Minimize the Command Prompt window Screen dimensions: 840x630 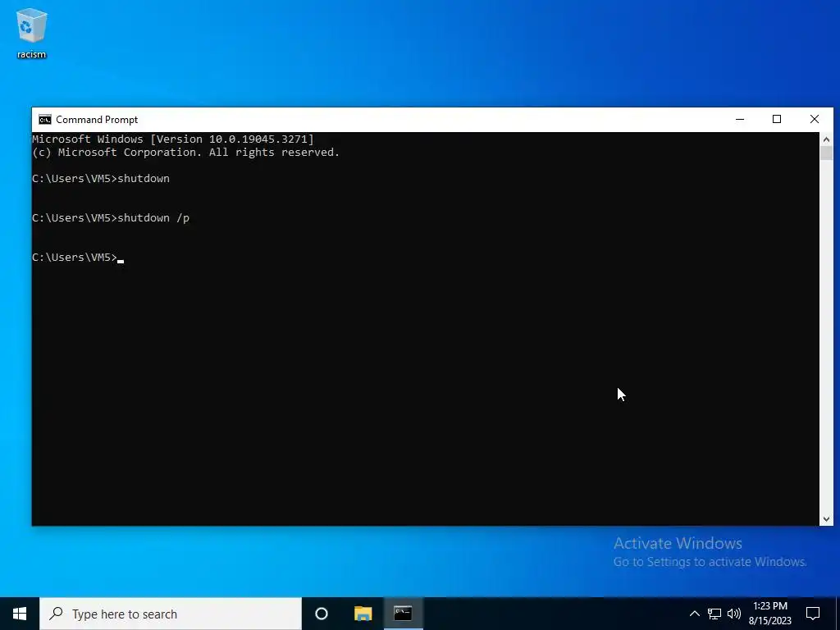(740, 119)
